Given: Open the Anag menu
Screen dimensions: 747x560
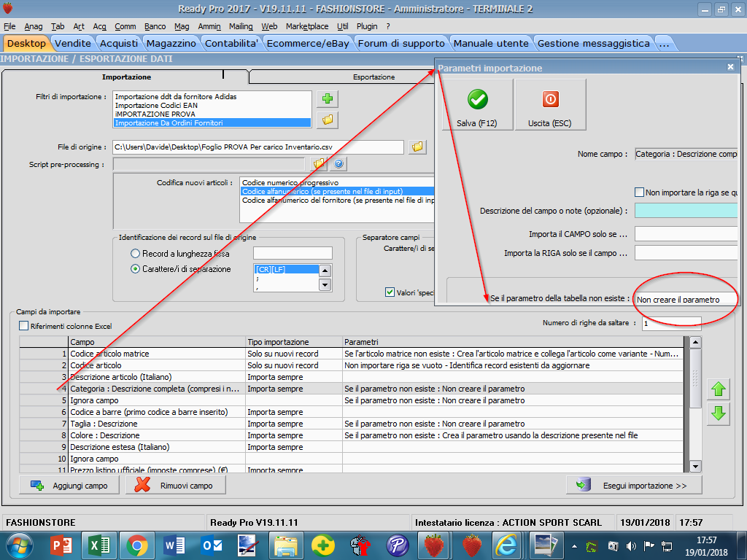Looking at the screenshot, I should pyautogui.click(x=34, y=26).
